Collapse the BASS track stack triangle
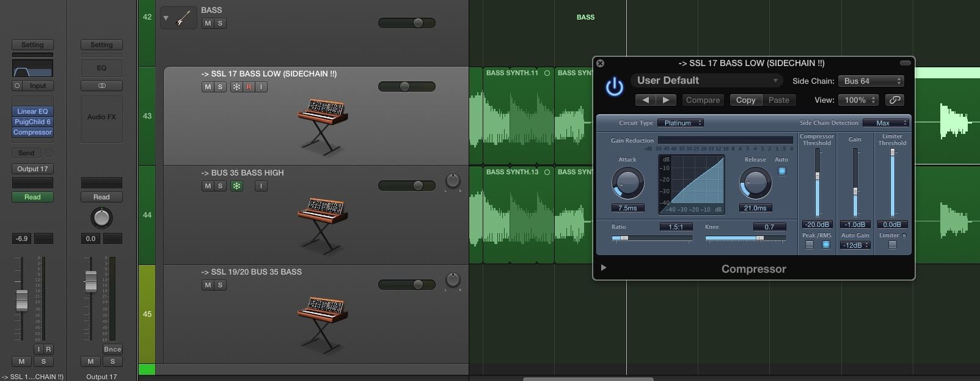 [166, 18]
